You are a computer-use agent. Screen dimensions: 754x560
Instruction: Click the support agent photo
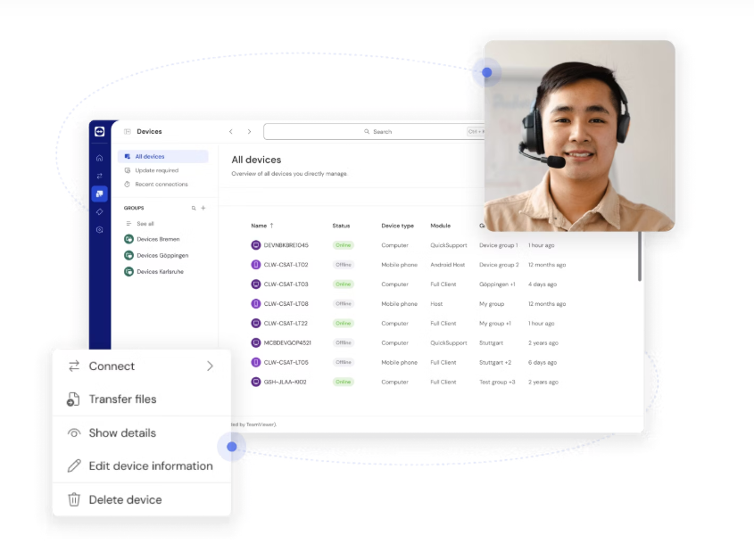(579, 136)
